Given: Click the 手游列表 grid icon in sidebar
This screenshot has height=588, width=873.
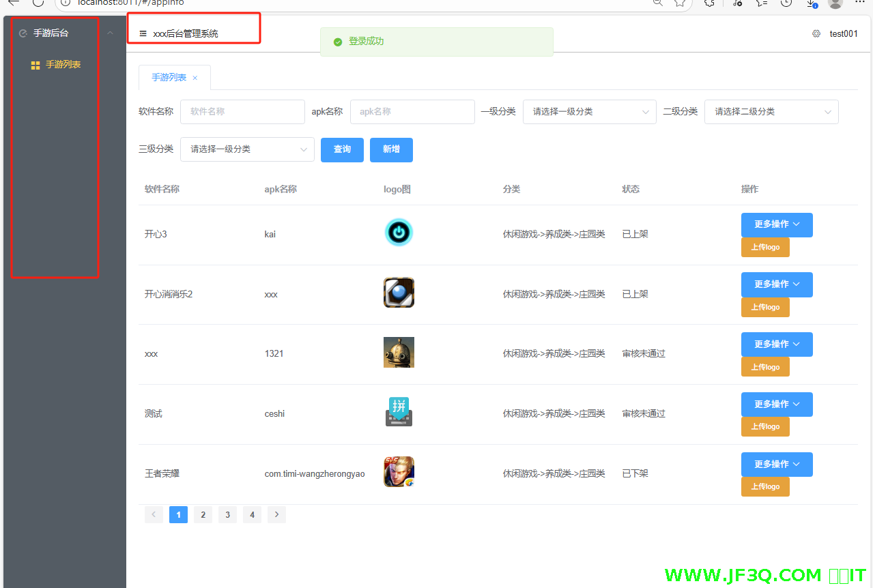Looking at the screenshot, I should 35,65.
